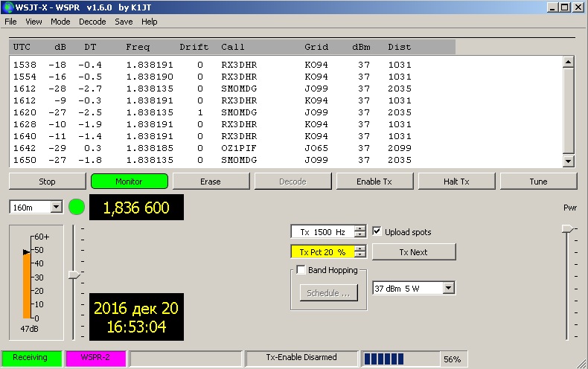Click the Tx Next button
The image size is (588, 369).
coord(414,252)
